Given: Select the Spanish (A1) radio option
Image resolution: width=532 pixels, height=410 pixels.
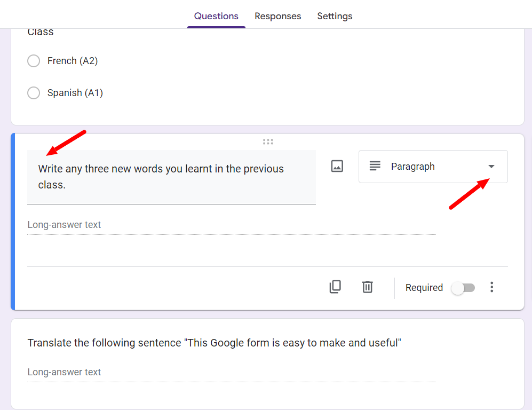Looking at the screenshot, I should [34, 93].
